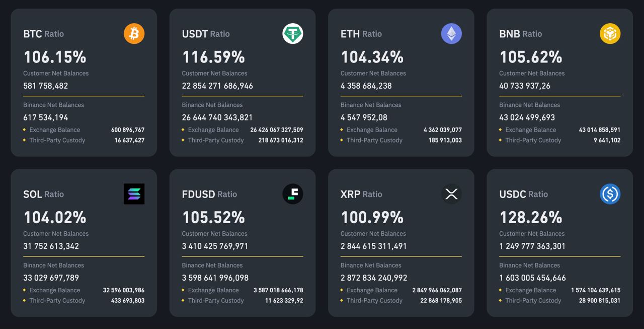Click the Solana logo icon
This screenshot has width=644, height=329.
[134, 194]
